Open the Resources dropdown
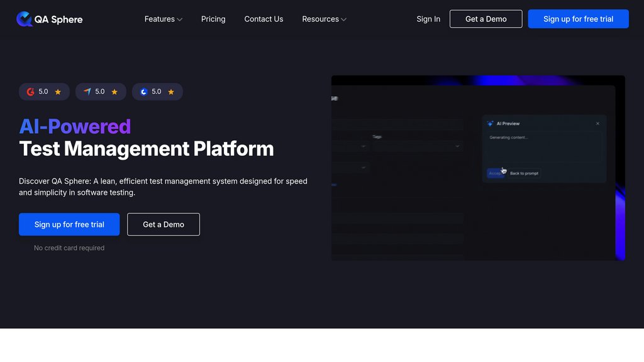Image resolution: width=644 pixels, height=362 pixels. coord(324,19)
